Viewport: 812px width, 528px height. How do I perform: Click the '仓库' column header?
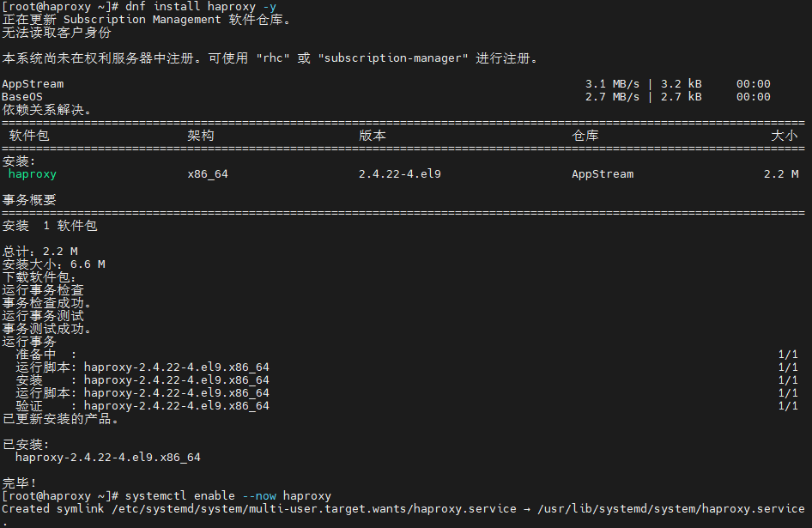585,136
